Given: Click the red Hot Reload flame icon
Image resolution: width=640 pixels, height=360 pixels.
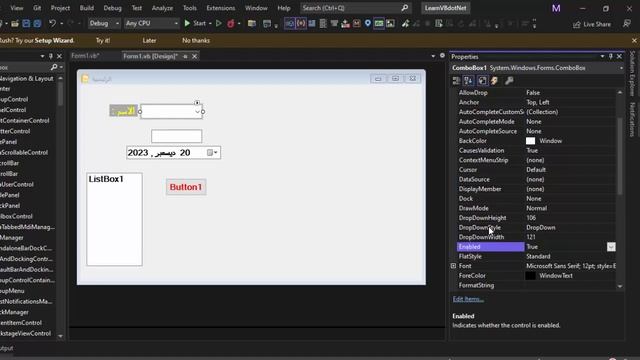Looking at the screenshot, I should (231, 24).
